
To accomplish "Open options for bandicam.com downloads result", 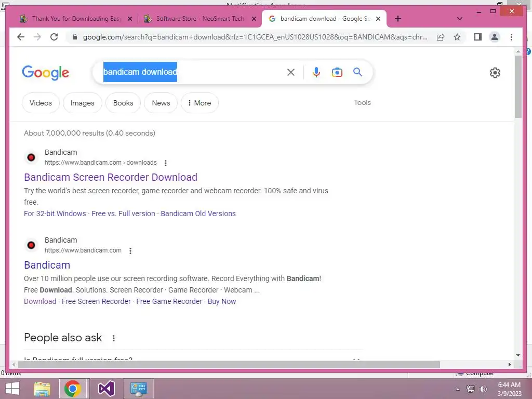I will pos(166,163).
